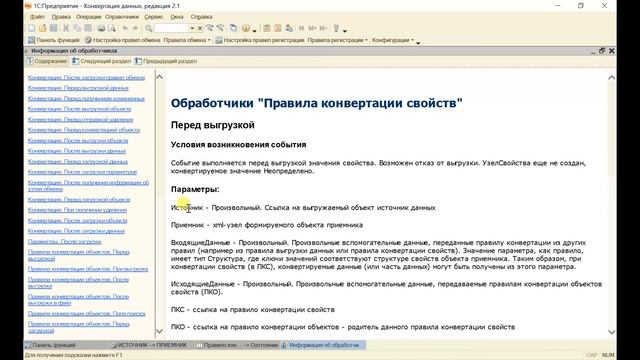640x360 pixels.
Task: Open link Конвертация. При получении удаления
Action: click(x=77, y=210)
